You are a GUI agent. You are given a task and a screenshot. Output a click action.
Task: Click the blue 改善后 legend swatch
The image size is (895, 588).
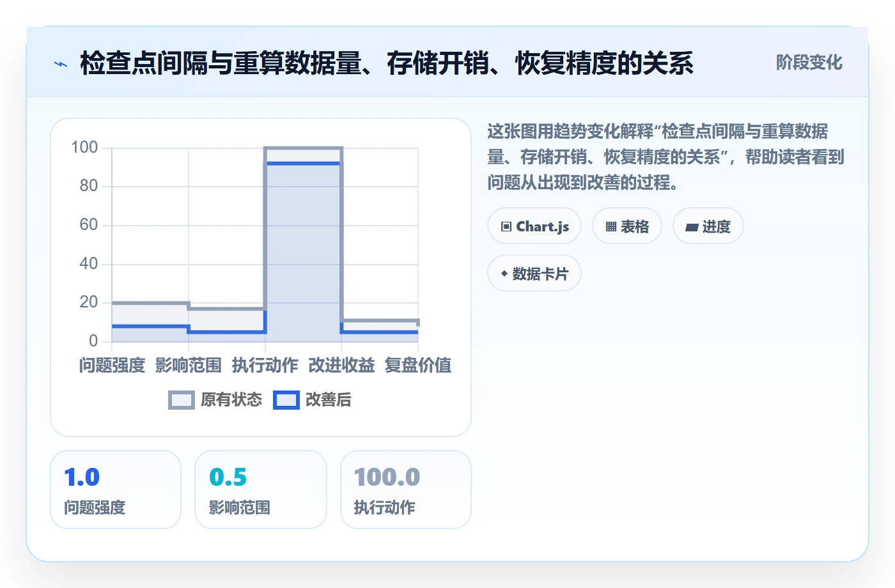point(286,400)
